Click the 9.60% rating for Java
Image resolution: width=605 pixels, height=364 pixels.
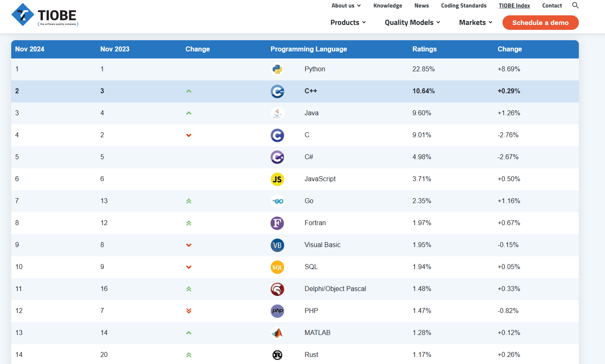[x=422, y=113]
